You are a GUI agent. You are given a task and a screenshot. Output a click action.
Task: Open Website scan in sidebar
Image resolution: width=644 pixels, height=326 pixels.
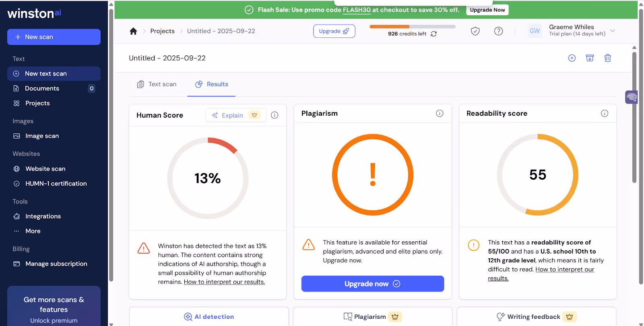click(54, 169)
